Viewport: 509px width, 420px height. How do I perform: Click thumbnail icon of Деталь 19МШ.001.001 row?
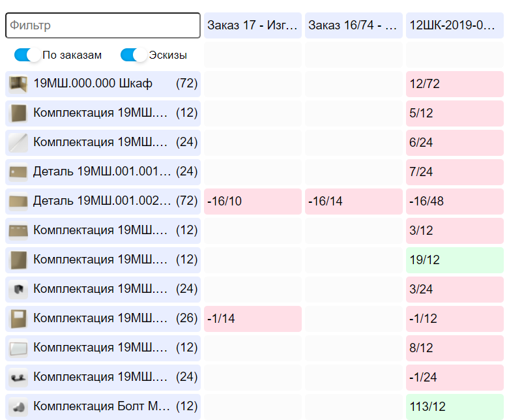coord(18,172)
